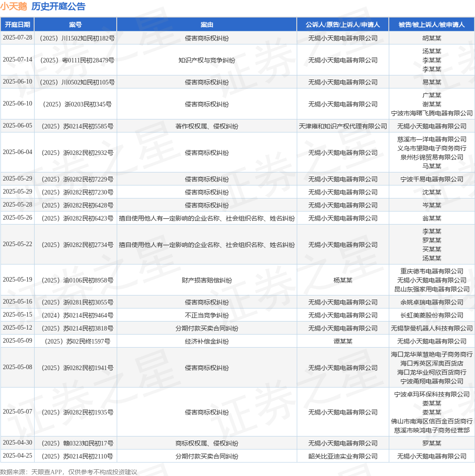The height and width of the screenshot is (476, 475).
Task: Click defendant 昆山东强家用电器有限公司
Action: click(431, 289)
